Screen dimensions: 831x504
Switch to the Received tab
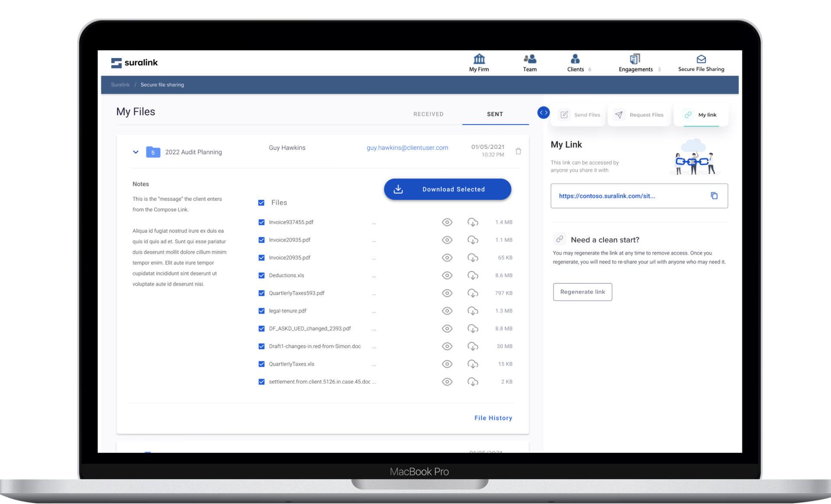pyautogui.click(x=428, y=114)
